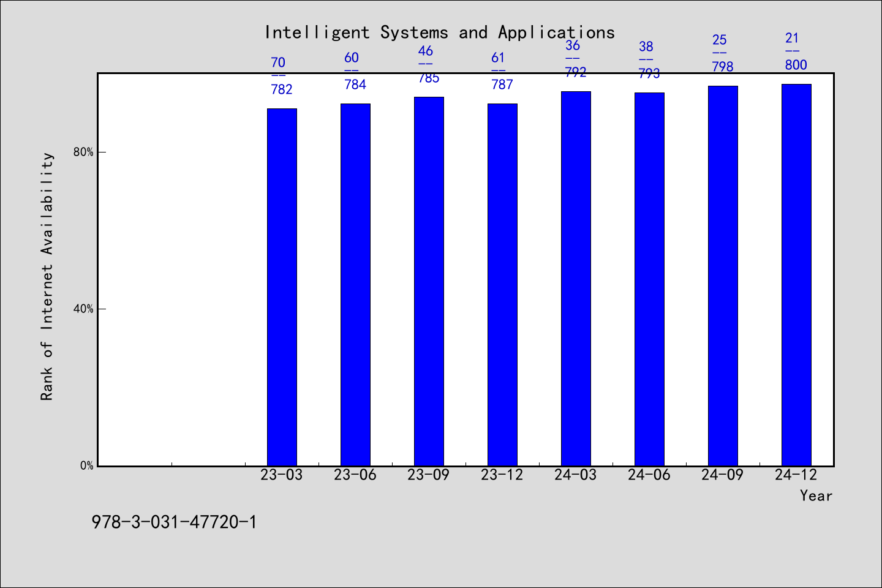Select the 23-06 bar
This screenshot has width=882, height=588.
[355, 285]
